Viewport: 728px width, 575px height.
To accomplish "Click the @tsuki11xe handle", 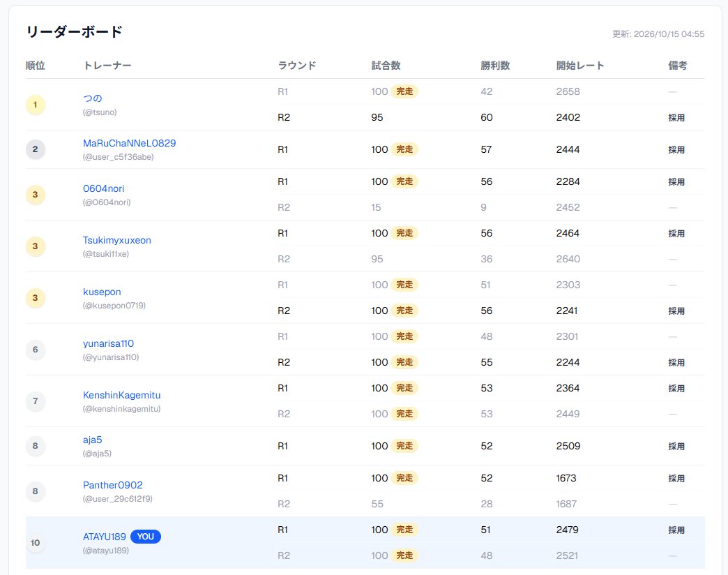I will (x=106, y=254).
